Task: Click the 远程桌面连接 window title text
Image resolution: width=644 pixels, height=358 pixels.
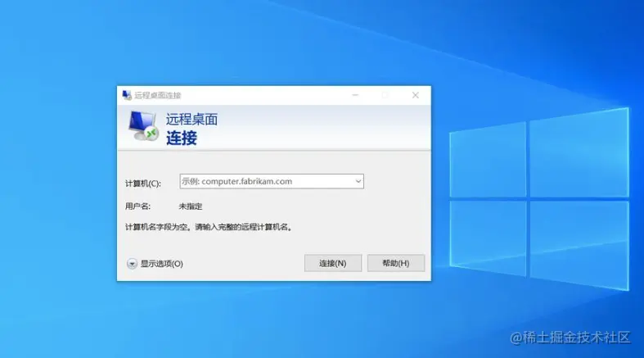Action: tap(158, 95)
